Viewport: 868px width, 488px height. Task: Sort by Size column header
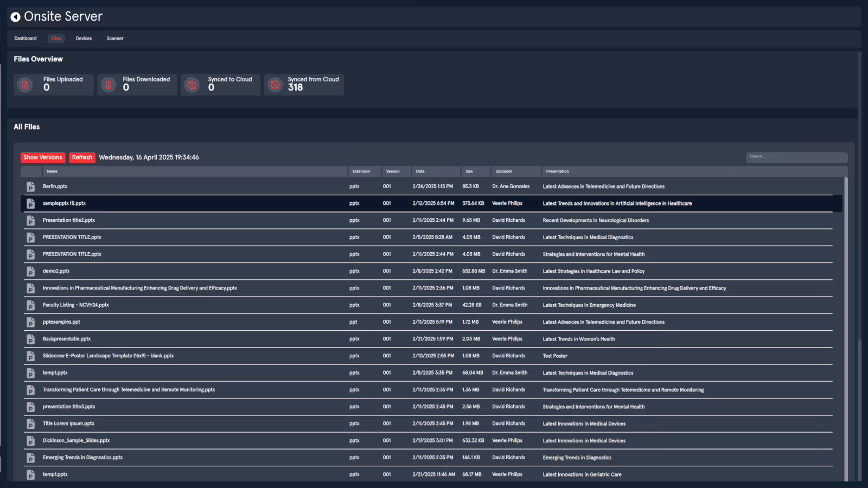(475, 171)
